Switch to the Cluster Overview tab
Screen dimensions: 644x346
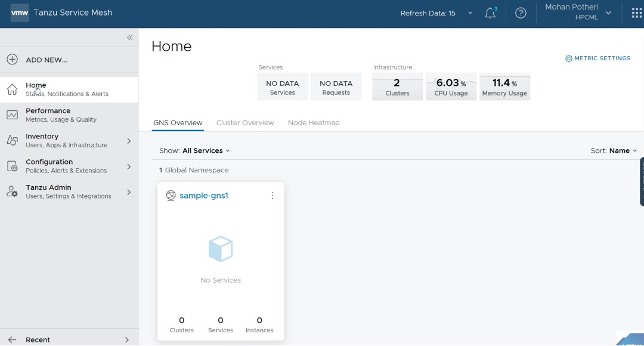coord(245,123)
